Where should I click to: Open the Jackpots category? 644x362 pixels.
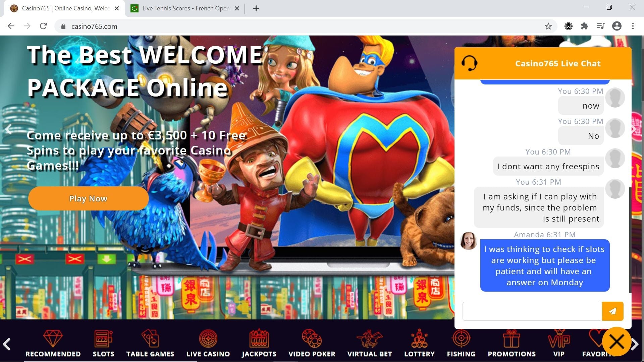coord(259,343)
